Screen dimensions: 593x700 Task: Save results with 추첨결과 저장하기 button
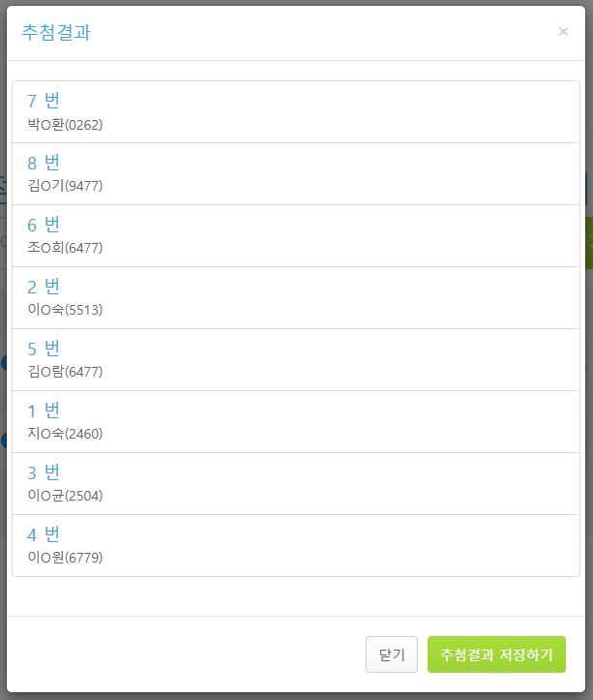click(x=496, y=654)
